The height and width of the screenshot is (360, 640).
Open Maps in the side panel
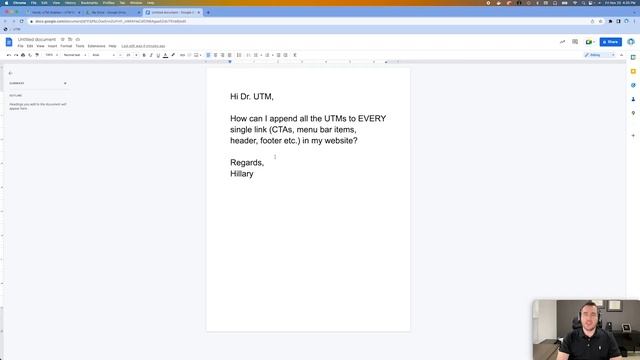pos(633,113)
